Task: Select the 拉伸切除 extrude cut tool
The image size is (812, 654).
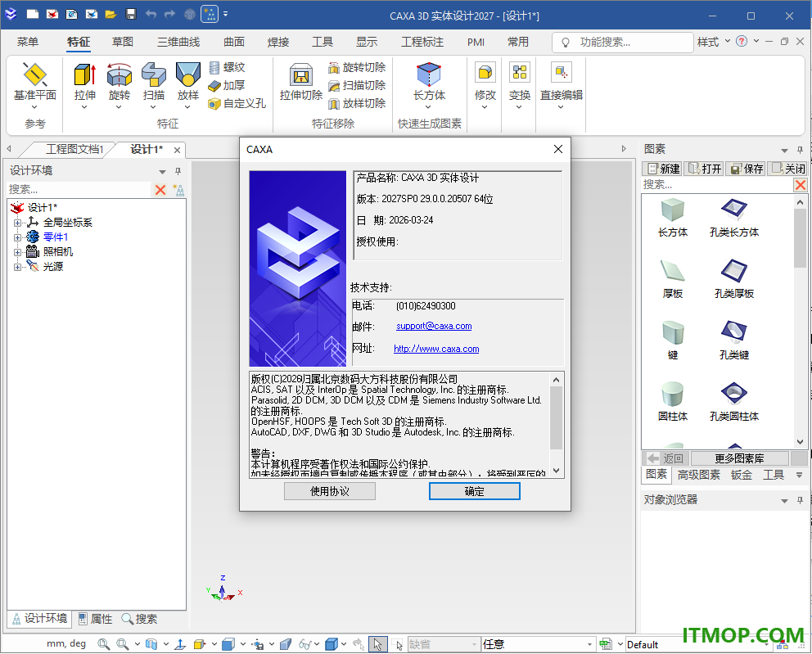Action: (x=301, y=74)
